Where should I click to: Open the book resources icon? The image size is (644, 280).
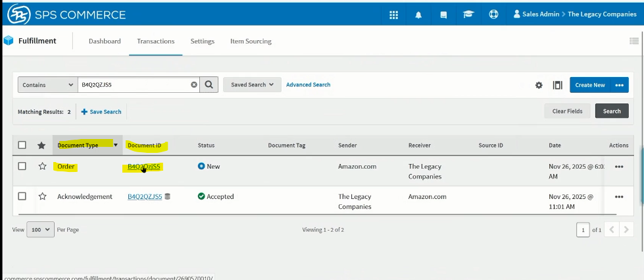(443, 15)
